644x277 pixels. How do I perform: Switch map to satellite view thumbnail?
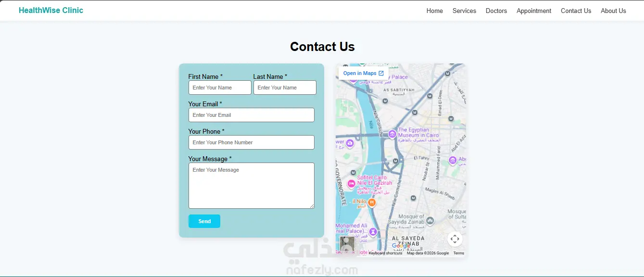(x=347, y=244)
